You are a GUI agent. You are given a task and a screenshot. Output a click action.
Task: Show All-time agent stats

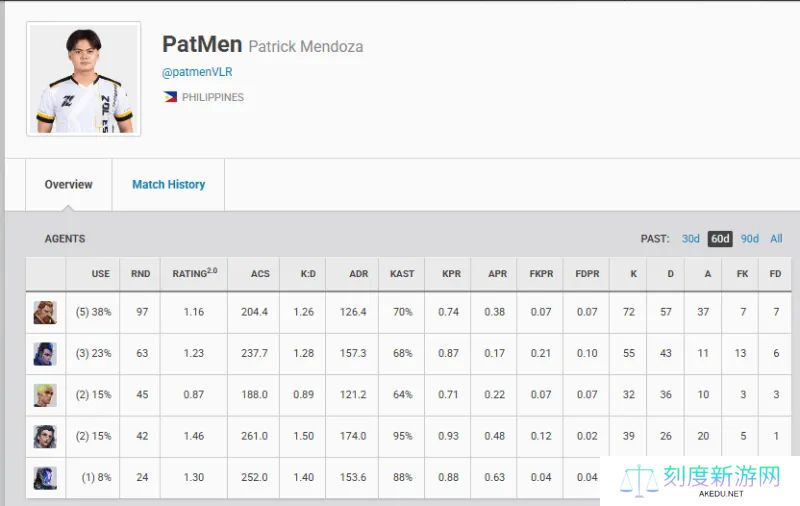[x=776, y=239]
